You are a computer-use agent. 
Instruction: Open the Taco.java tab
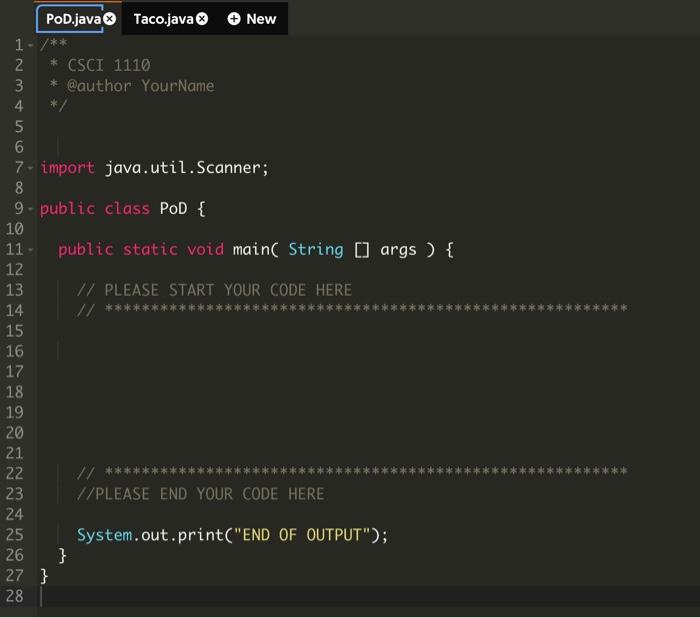point(163,19)
